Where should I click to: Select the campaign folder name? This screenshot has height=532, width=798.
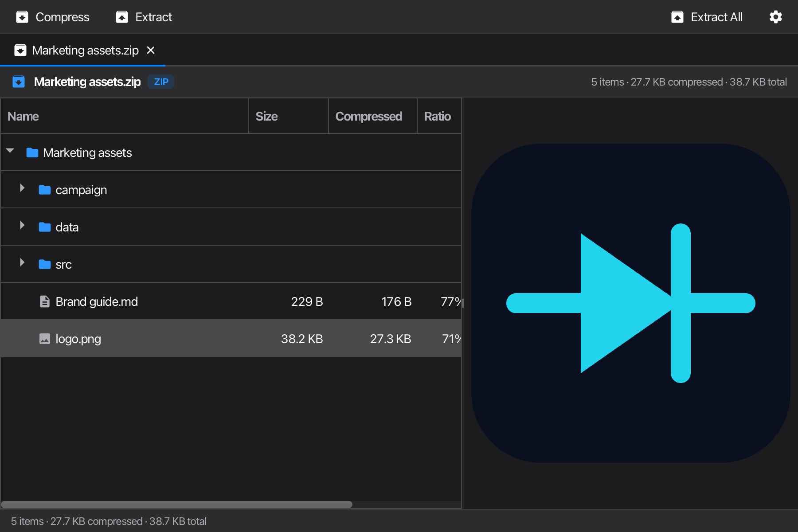click(81, 190)
